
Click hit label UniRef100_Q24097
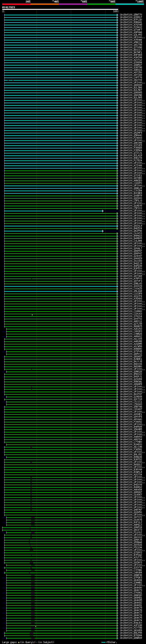(x=131, y=256)
